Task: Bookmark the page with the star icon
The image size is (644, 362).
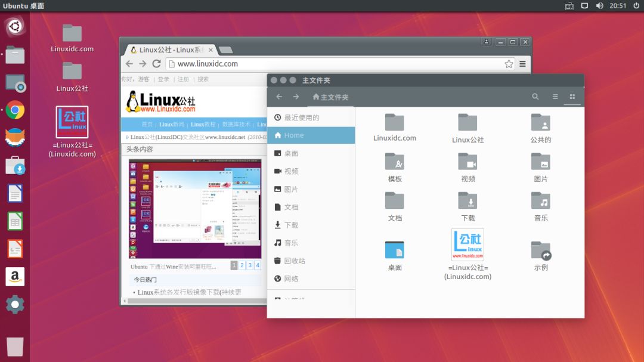Action: pyautogui.click(x=508, y=63)
